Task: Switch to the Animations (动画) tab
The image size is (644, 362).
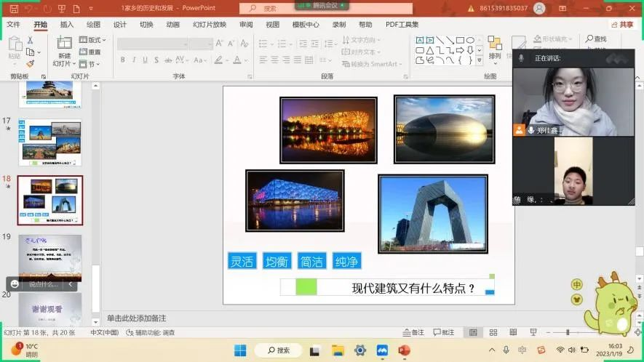Action: 172,24
